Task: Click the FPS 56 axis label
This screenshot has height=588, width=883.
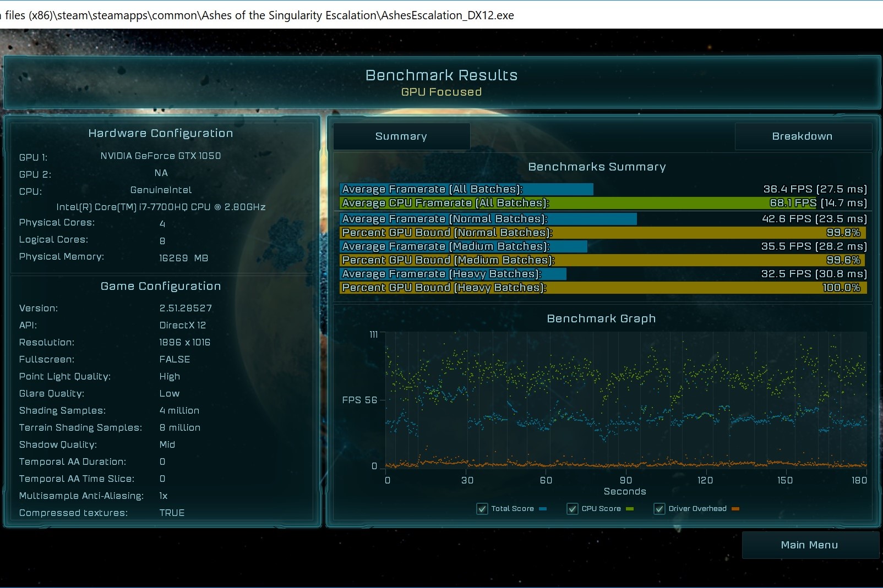Action: [359, 400]
